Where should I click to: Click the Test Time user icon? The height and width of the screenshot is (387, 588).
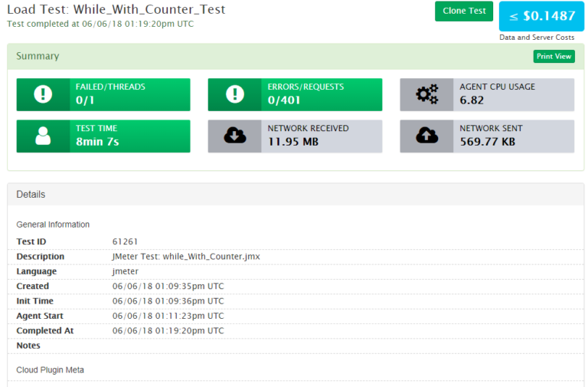point(43,136)
